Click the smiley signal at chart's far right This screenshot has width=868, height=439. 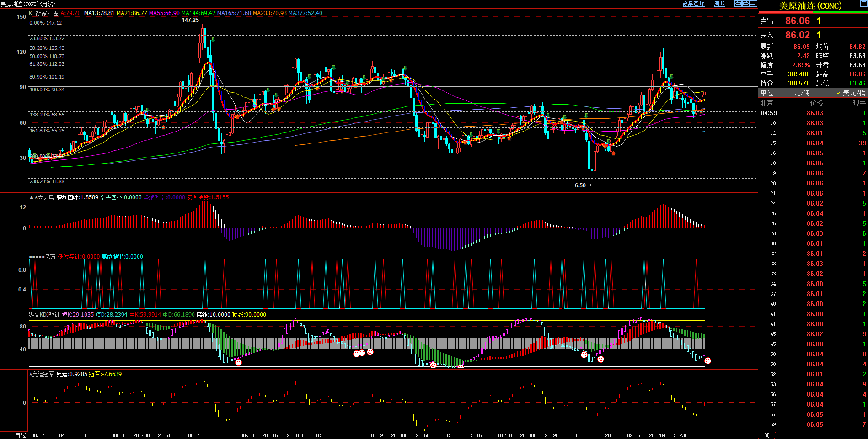coord(707,361)
